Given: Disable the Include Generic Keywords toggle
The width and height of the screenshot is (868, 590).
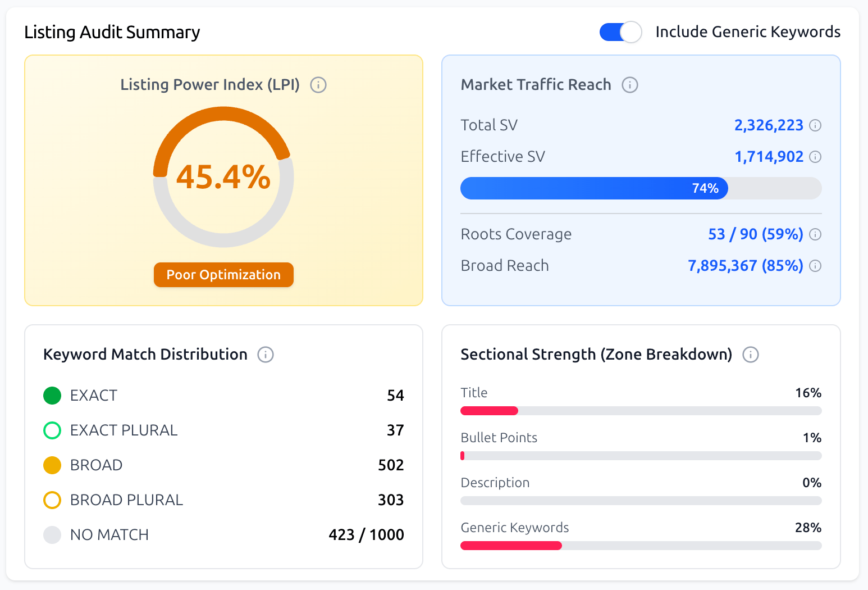Looking at the screenshot, I should click(620, 32).
